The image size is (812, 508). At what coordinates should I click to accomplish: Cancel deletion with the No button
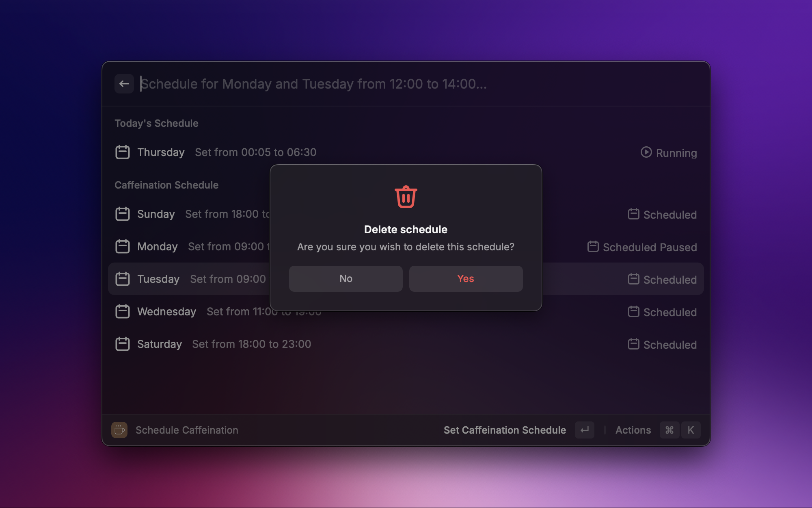[x=346, y=279]
